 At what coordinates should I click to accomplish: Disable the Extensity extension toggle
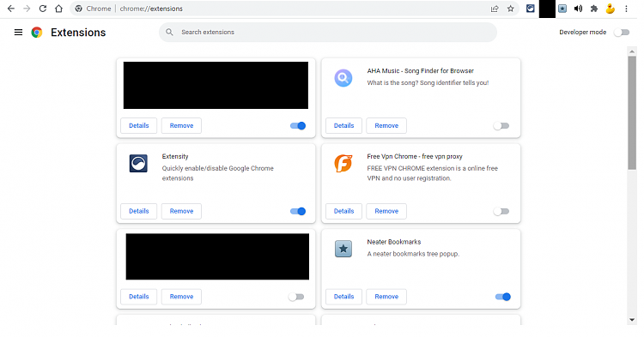298,212
